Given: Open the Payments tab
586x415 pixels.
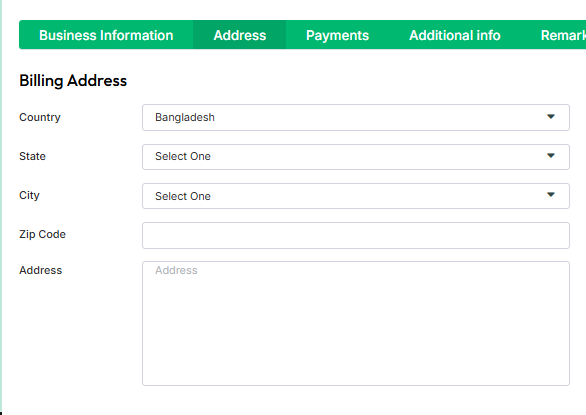Looking at the screenshot, I should click(x=337, y=35).
